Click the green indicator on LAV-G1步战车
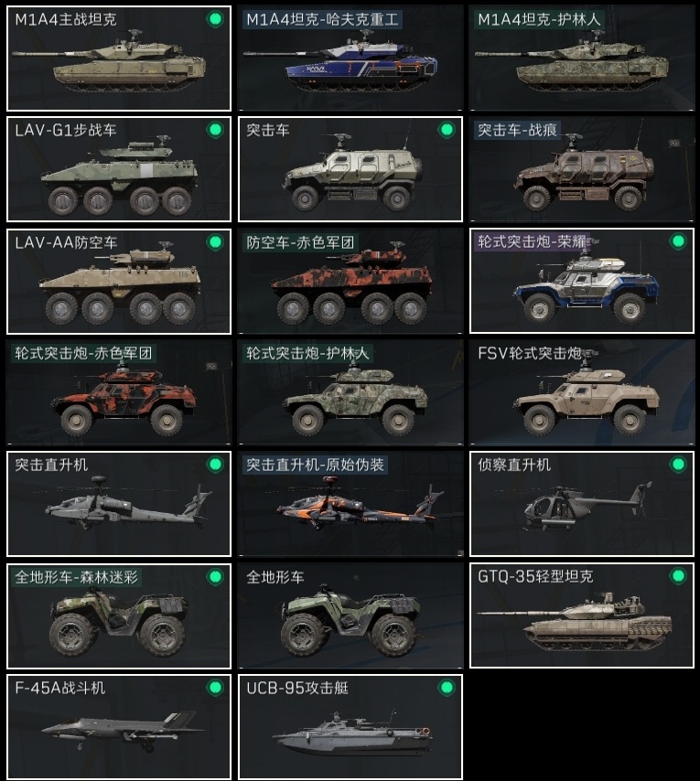 (x=215, y=130)
